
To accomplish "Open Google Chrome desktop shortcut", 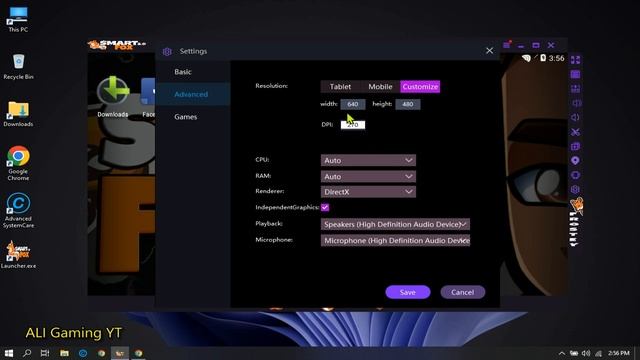I will coord(18,163).
